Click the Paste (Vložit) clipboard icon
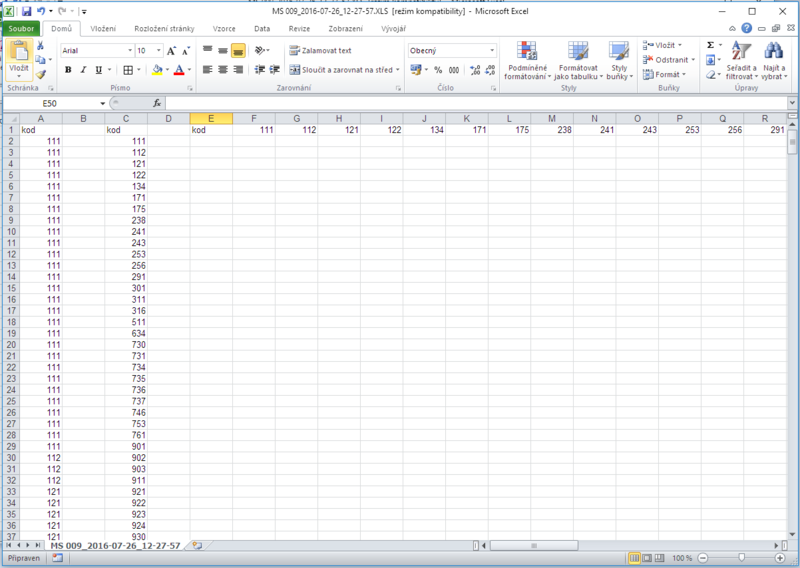 (x=19, y=51)
